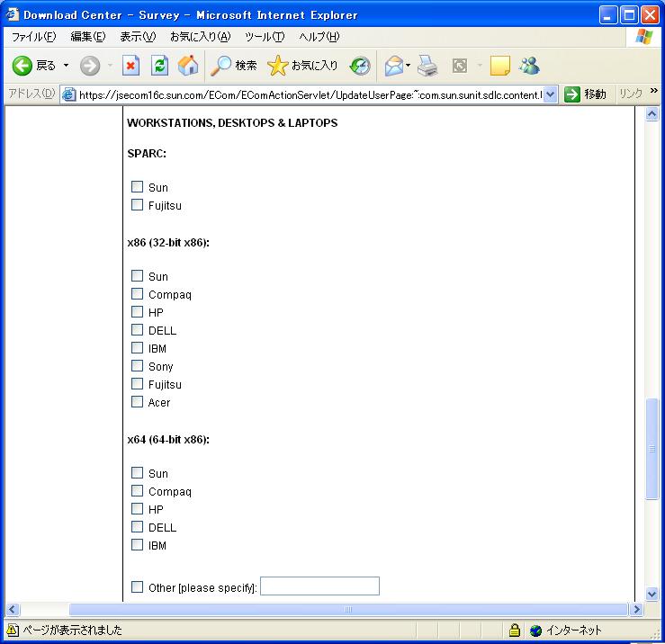The width and height of the screenshot is (665, 644).
Task: Maximize the Internet Explorer window
Action: [629, 15]
